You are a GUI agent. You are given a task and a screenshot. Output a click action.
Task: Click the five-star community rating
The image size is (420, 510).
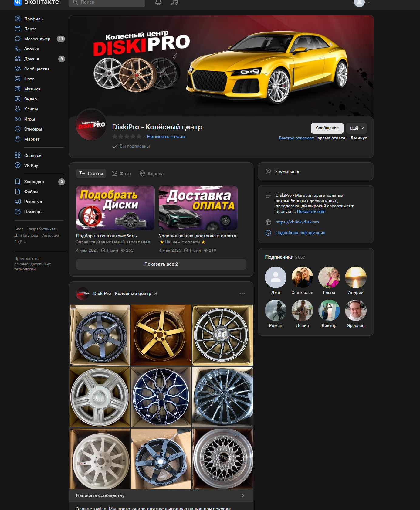[127, 137]
